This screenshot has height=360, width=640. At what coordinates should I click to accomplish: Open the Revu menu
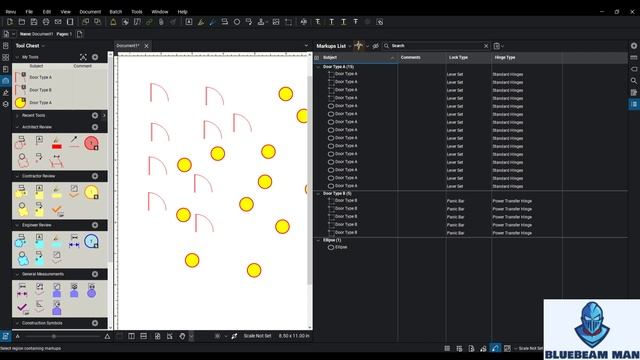point(11,12)
